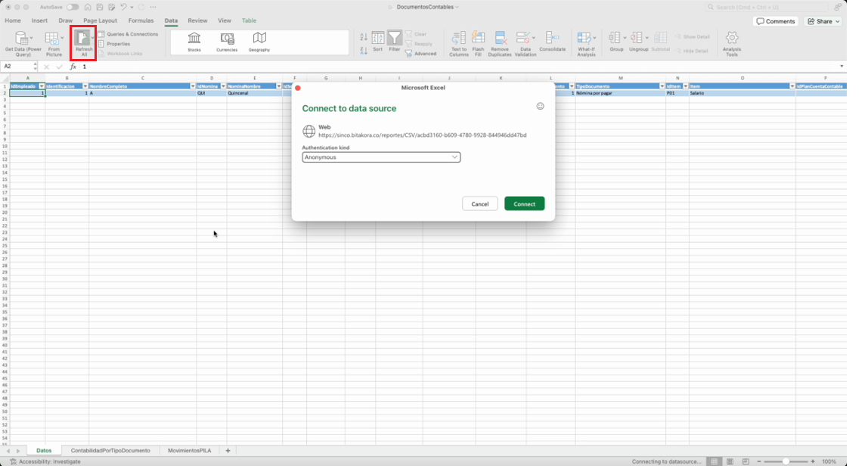Click the Cancel button in dialog
The width and height of the screenshot is (868, 466).
pos(480,204)
